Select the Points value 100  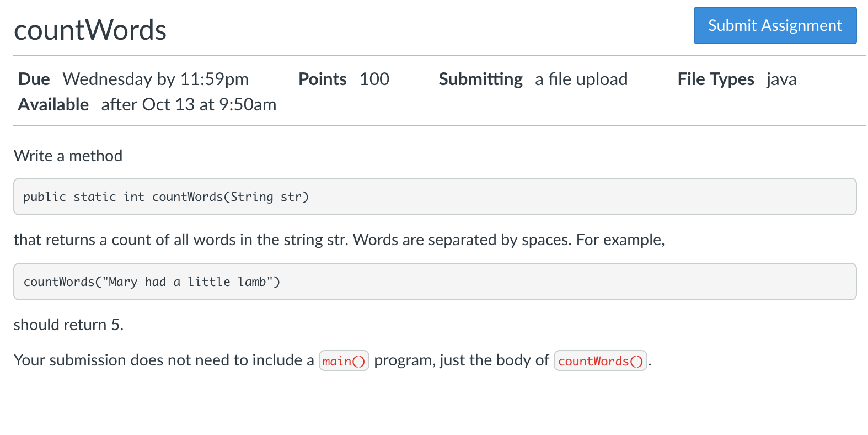point(374,79)
